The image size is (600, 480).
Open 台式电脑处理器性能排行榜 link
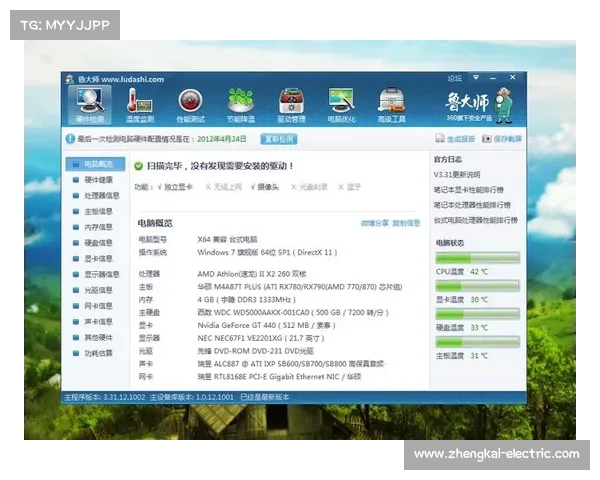476,220
